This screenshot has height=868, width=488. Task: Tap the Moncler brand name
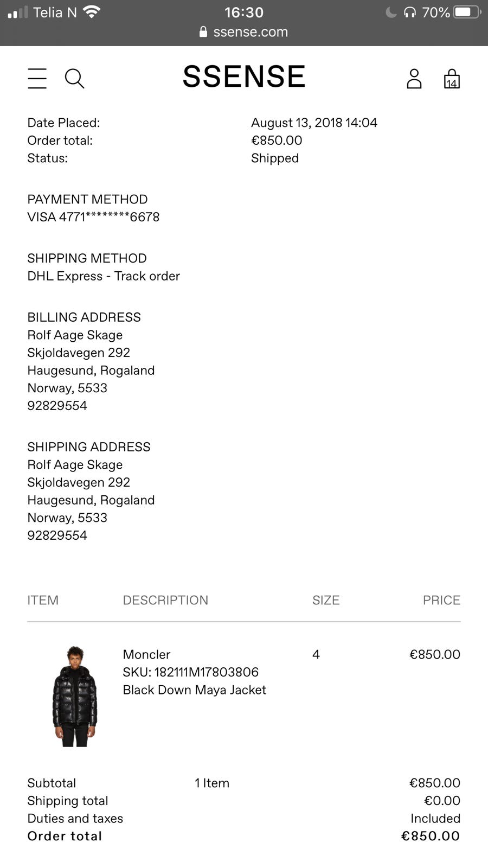[x=146, y=654]
